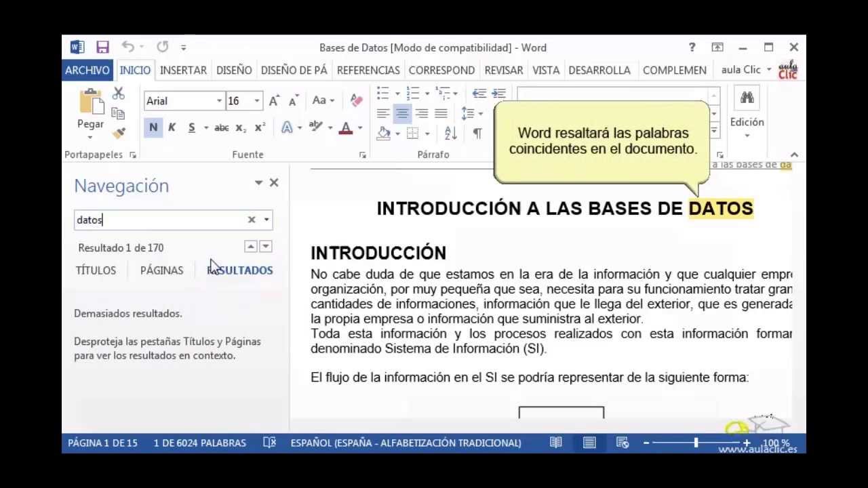Apply bullet list icon
The width and height of the screenshot is (868, 488).
[382, 94]
